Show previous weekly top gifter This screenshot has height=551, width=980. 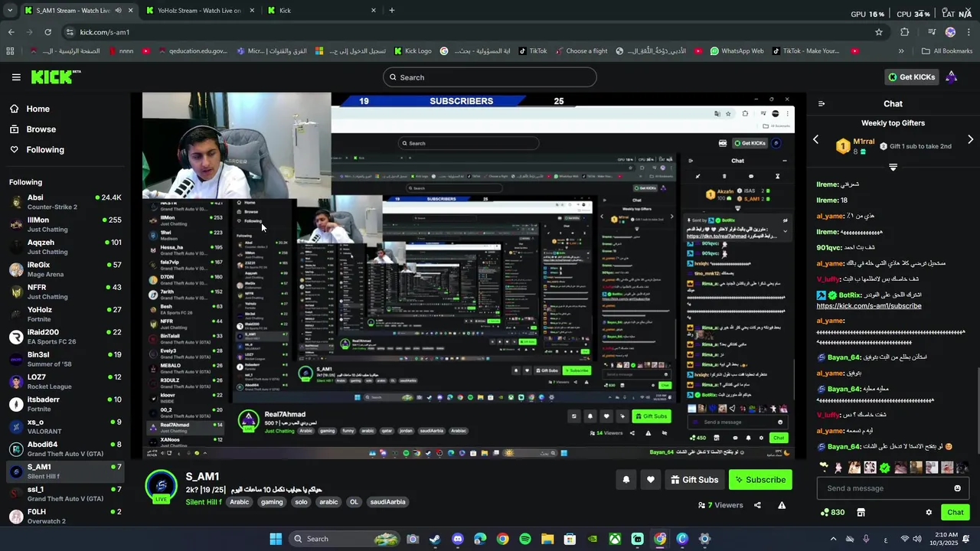[815, 139]
